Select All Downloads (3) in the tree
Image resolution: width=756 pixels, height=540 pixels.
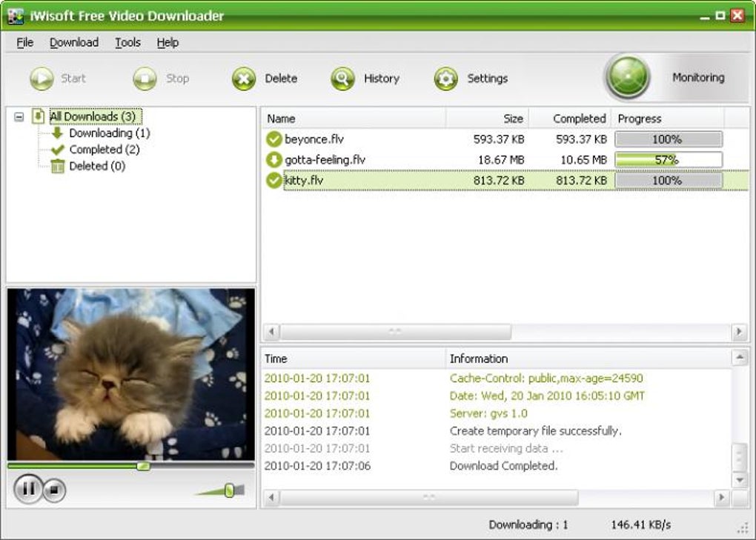(95, 116)
